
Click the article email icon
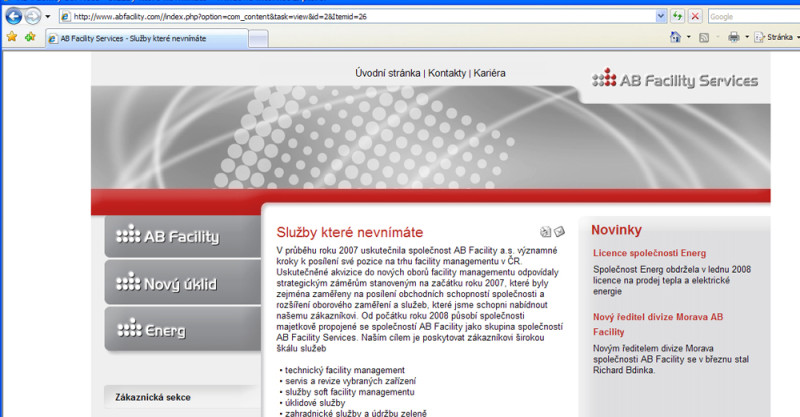click(560, 232)
